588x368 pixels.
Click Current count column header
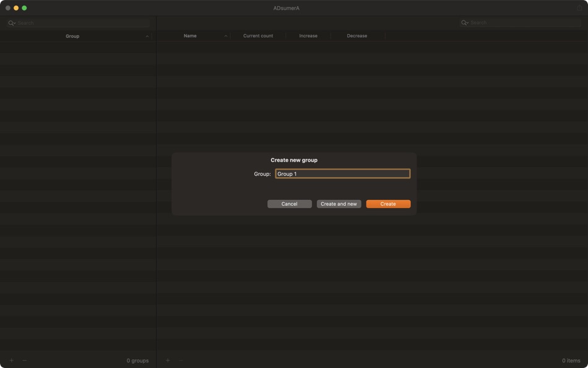coord(258,36)
